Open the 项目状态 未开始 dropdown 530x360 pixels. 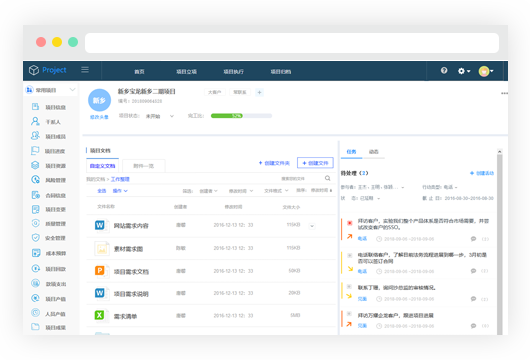point(160,116)
